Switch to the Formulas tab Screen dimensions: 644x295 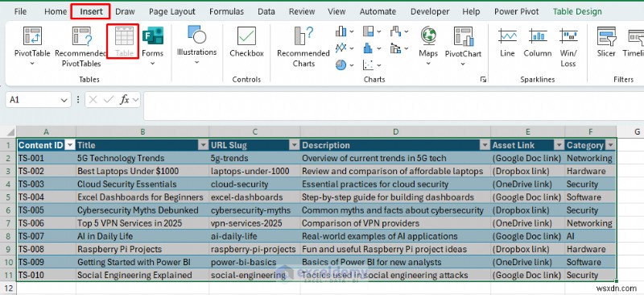[x=226, y=11]
